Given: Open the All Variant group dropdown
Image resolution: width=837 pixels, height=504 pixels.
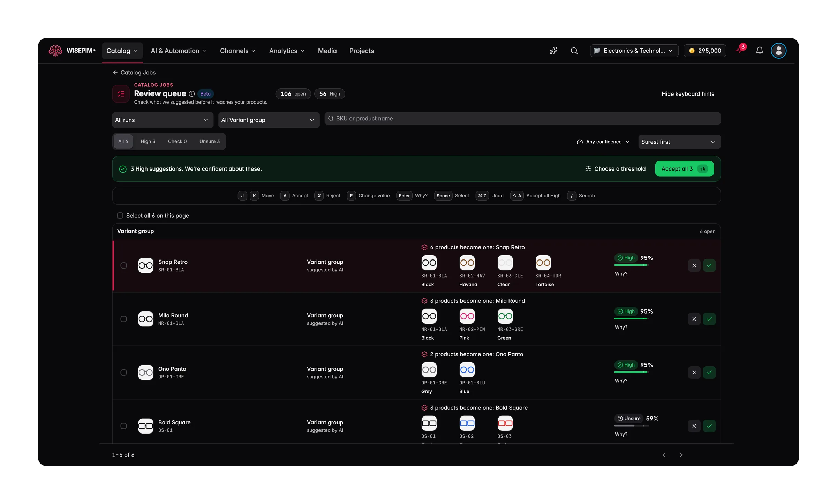Looking at the screenshot, I should (x=269, y=120).
